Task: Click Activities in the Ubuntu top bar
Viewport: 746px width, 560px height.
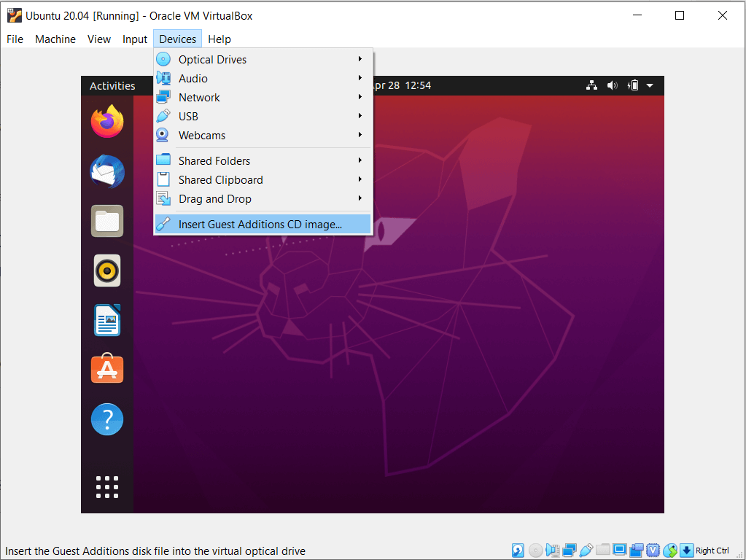Action: [113, 85]
